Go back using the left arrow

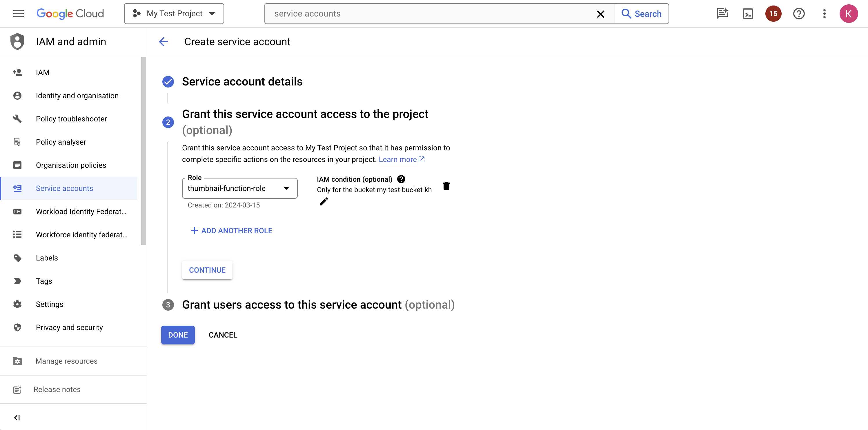pyautogui.click(x=164, y=42)
